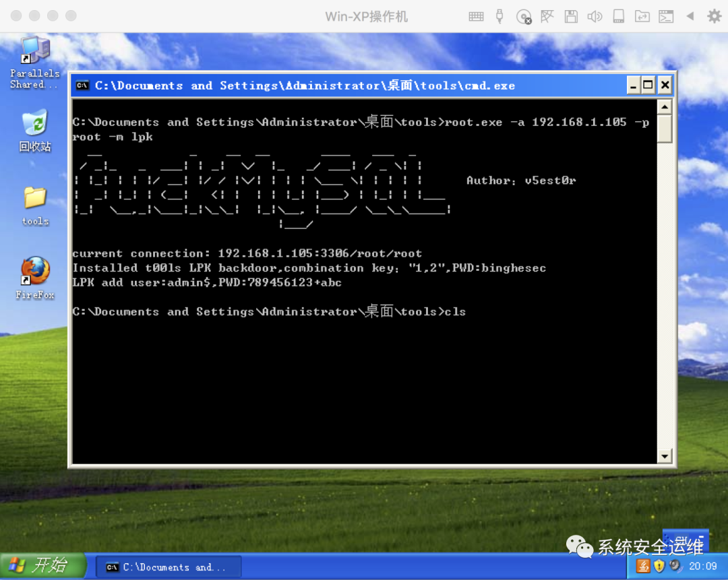
Task: Minimize the cmd.exe window
Action: click(x=633, y=86)
